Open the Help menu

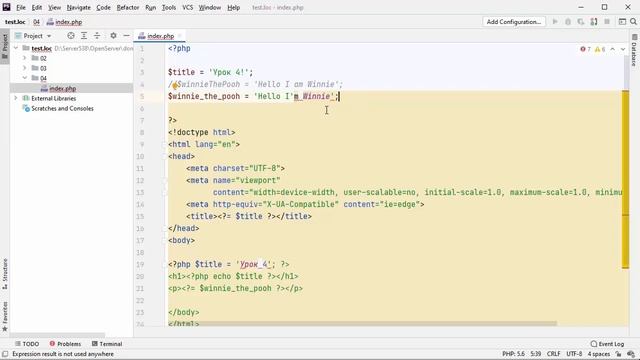(x=233, y=7)
